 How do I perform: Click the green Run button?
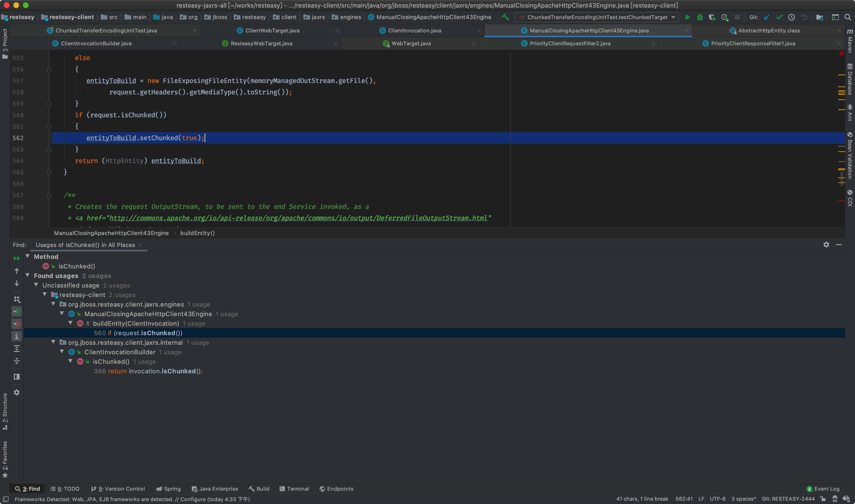click(x=688, y=17)
